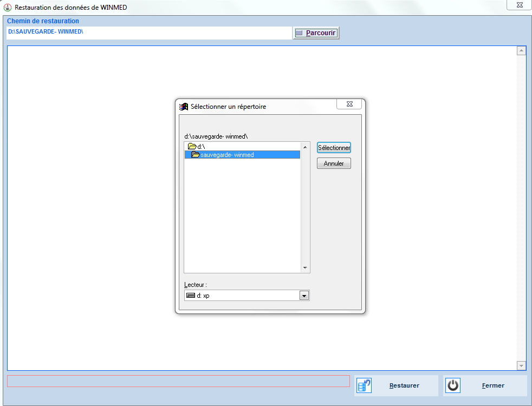Click the Windows flag icon in dialog title
Screen dimensions: 532x406
[184, 107]
